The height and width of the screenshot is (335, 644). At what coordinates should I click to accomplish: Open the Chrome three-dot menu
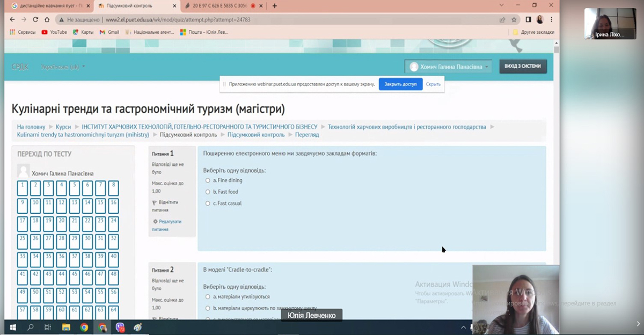point(551,19)
